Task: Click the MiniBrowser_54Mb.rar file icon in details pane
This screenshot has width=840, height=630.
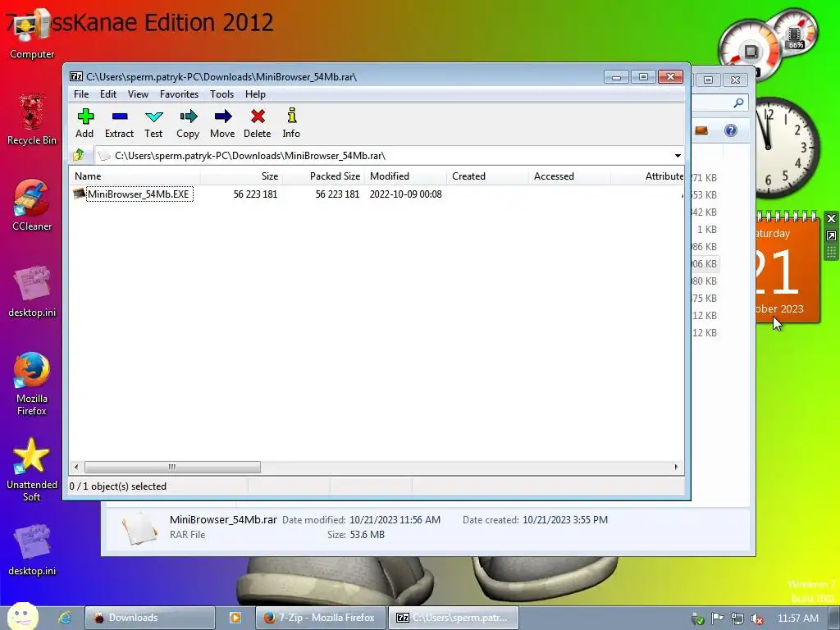Action: pyautogui.click(x=139, y=528)
